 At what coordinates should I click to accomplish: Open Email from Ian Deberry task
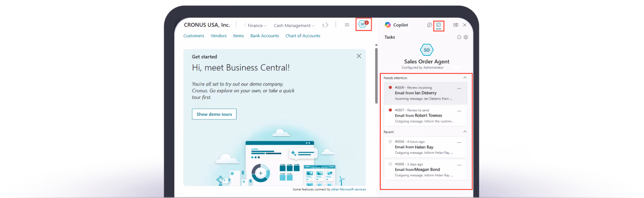pyautogui.click(x=425, y=93)
